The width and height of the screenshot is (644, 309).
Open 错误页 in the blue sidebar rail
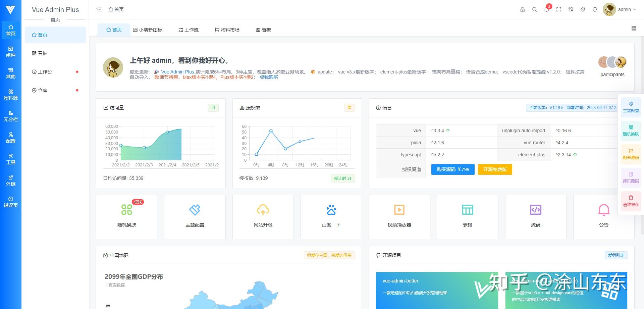[11, 202]
